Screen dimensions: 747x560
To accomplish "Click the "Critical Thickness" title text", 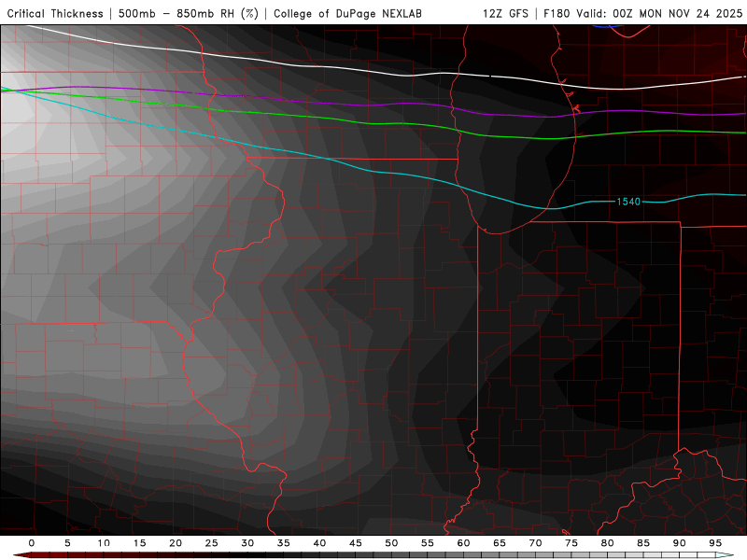I will tap(55, 13).
